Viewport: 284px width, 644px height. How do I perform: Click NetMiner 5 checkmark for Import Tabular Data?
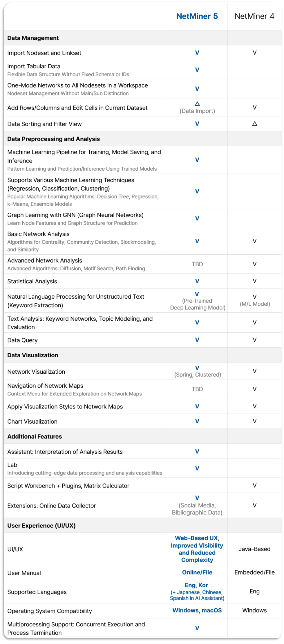pos(197,70)
